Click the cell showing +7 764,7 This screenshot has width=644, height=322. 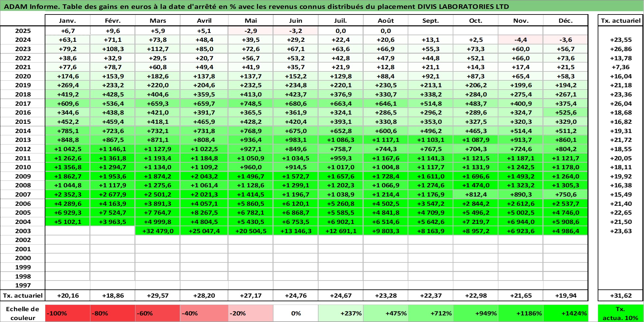click(x=157, y=212)
